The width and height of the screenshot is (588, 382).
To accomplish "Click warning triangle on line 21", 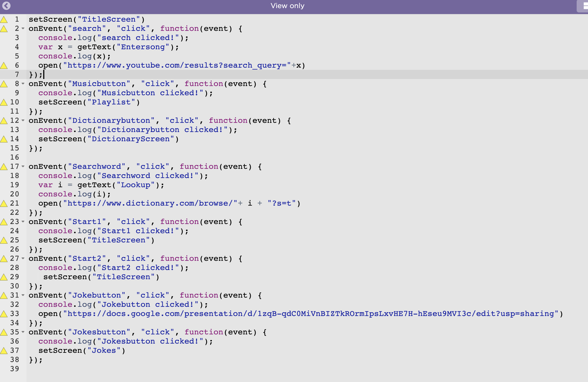I will point(4,203).
